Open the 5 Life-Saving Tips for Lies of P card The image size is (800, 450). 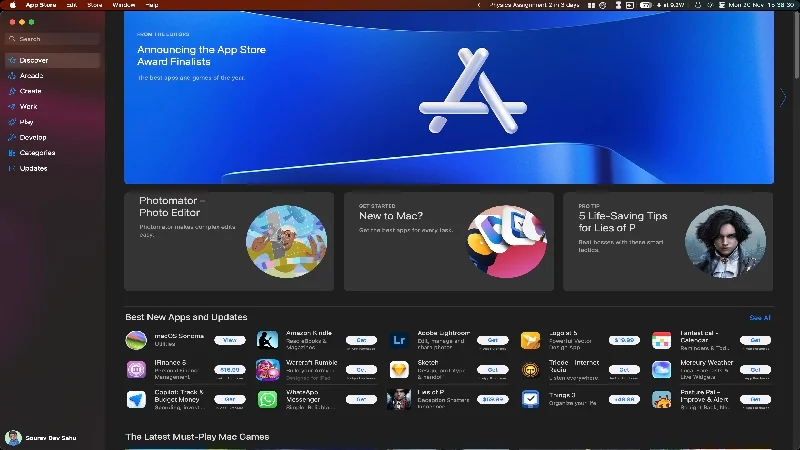click(x=668, y=241)
